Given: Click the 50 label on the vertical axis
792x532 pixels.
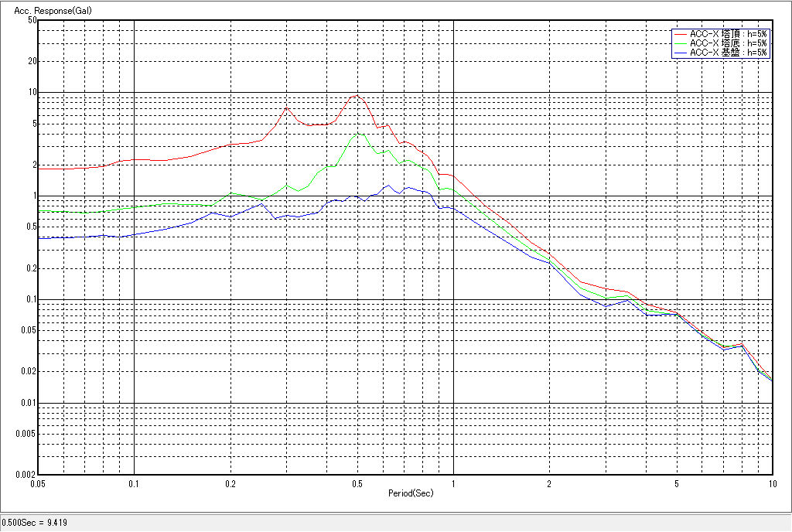Looking at the screenshot, I should tap(32, 20).
